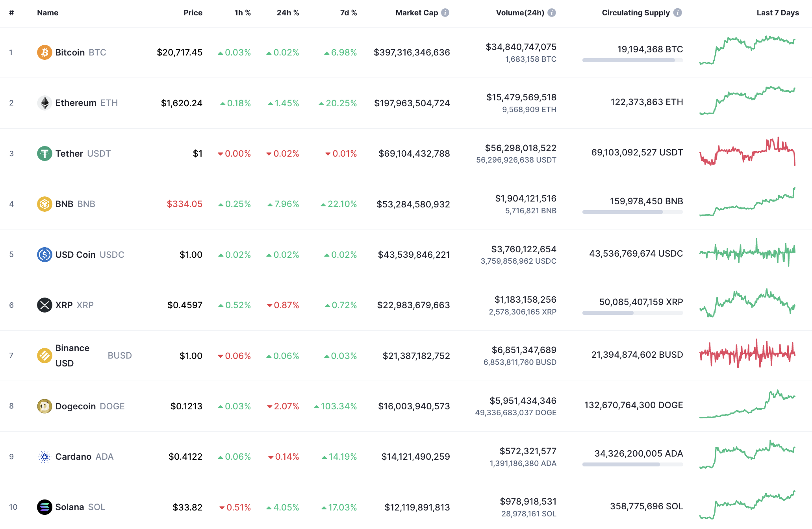Click the Ethereum ETH logo

tap(44, 103)
